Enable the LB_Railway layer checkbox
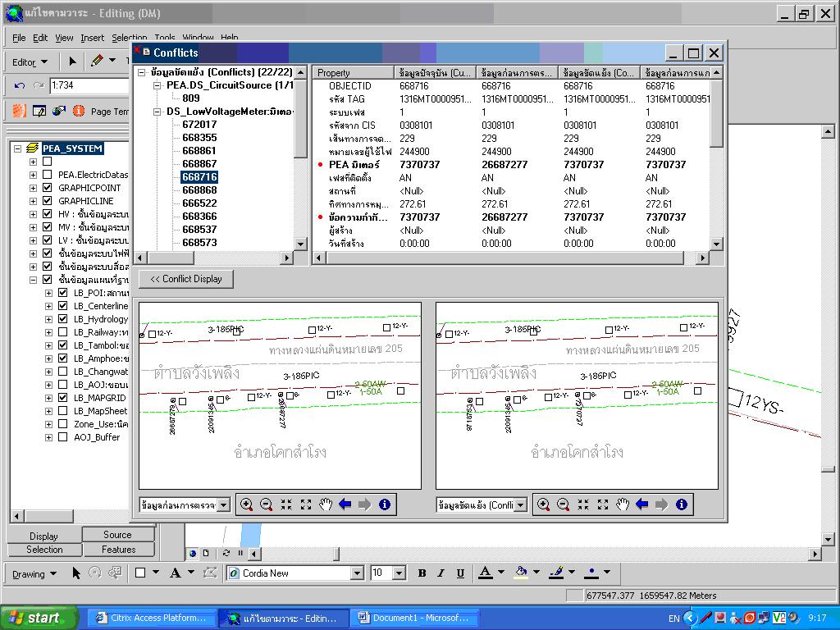This screenshot has height=630, width=840. click(x=62, y=333)
